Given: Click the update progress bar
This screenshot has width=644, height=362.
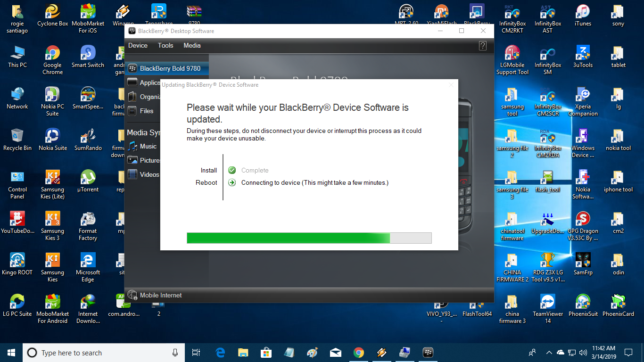Looking at the screenshot, I should [x=309, y=238].
